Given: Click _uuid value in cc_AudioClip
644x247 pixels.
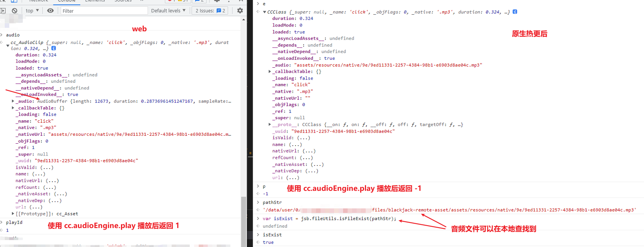Looking at the screenshot, I should (x=86, y=161).
